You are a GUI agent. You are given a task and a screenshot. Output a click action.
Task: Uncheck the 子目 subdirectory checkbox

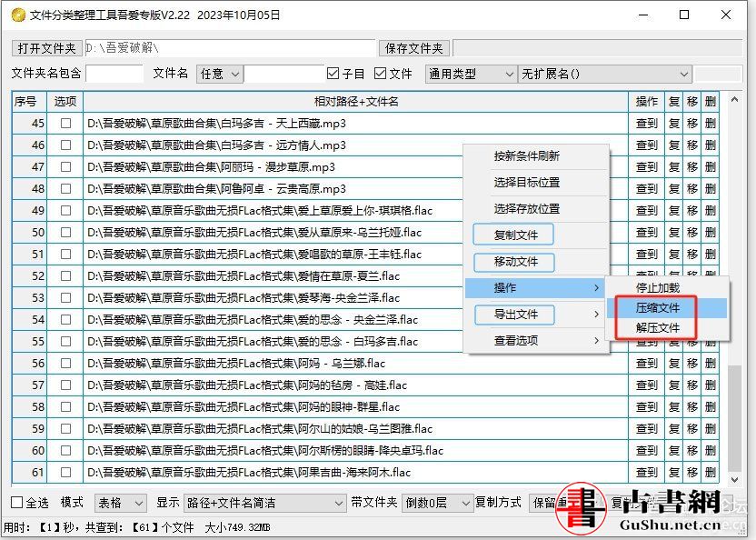pyautogui.click(x=333, y=75)
